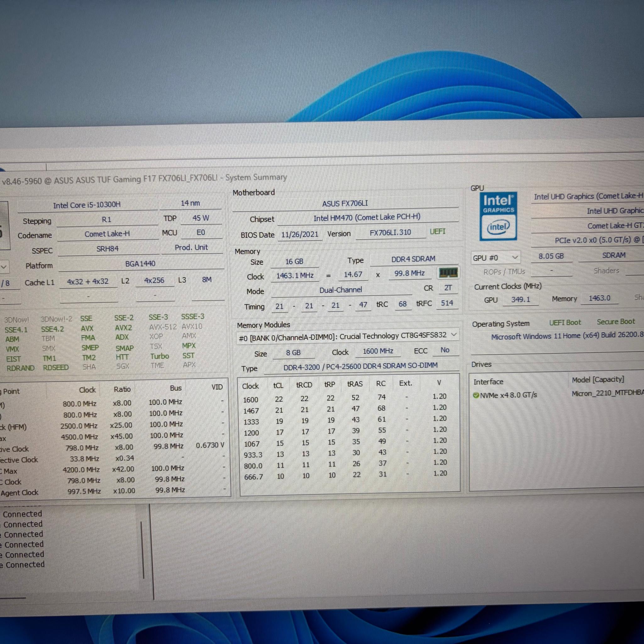This screenshot has width=644, height=644.
Task: Click the GPU clock value 349.1
Action: tap(521, 299)
